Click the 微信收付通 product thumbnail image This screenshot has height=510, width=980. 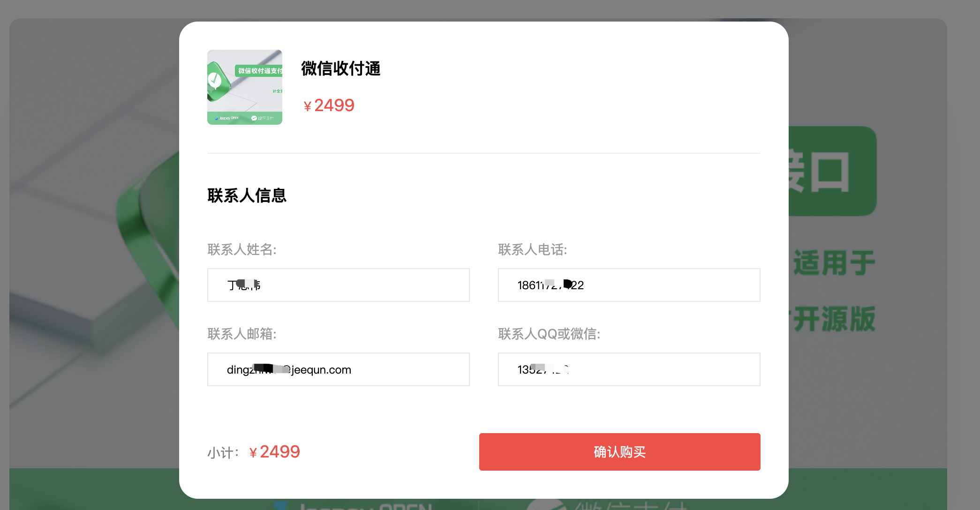pyautogui.click(x=245, y=87)
